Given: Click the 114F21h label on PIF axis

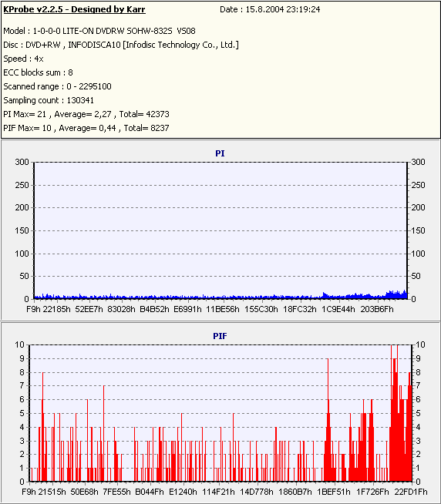Looking at the screenshot, I should [218, 492].
